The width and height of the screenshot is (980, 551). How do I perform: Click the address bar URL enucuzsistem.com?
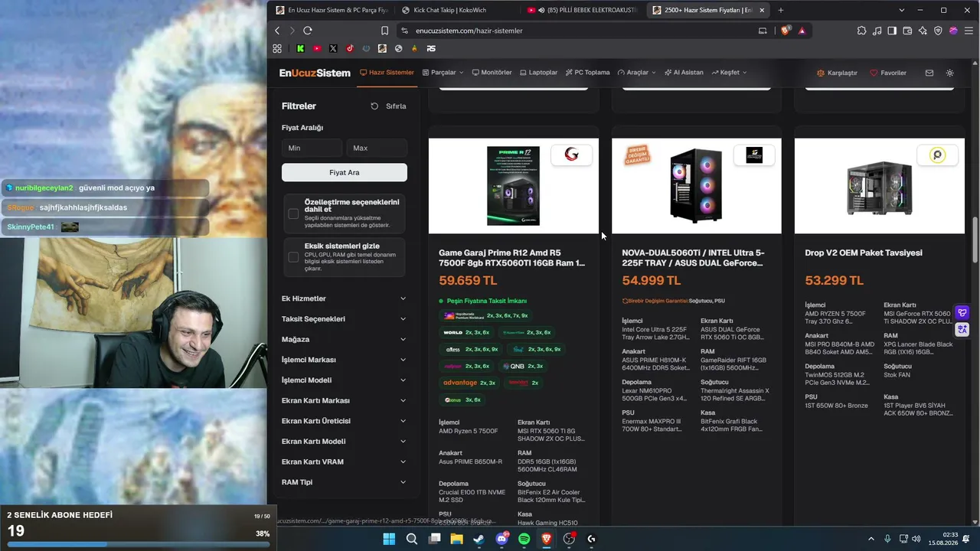(469, 31)
